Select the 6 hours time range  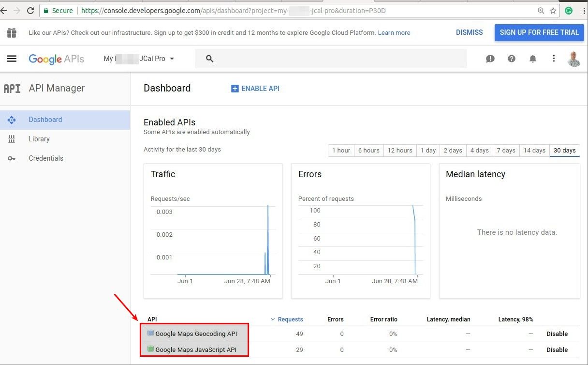tap(368, 151)
